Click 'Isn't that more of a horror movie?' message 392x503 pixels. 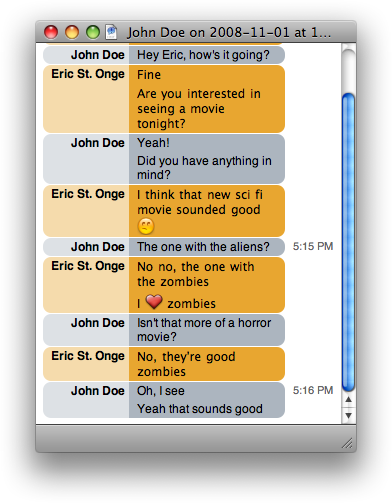(204, 330)
